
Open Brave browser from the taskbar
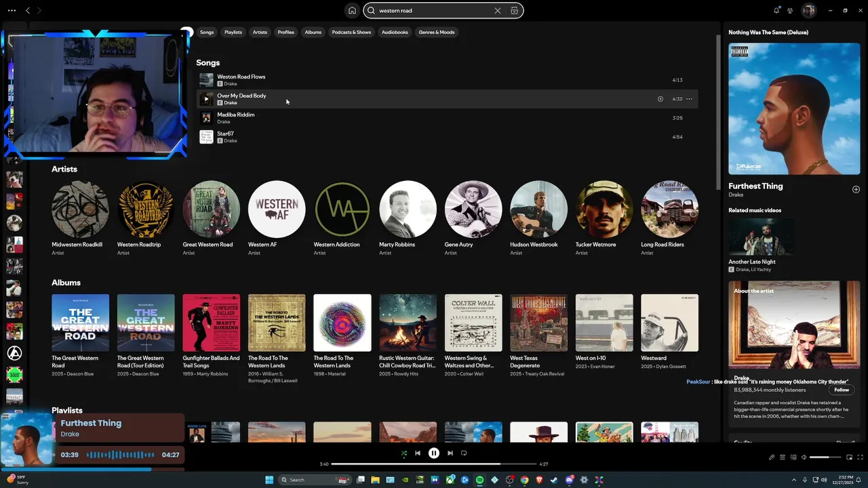[539, 480]
